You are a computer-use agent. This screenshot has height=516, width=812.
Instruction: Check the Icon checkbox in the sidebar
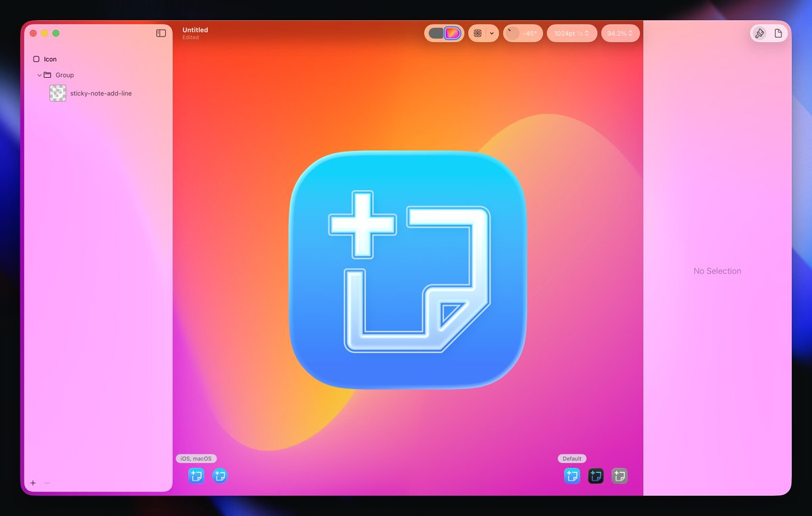coord(37,59)
